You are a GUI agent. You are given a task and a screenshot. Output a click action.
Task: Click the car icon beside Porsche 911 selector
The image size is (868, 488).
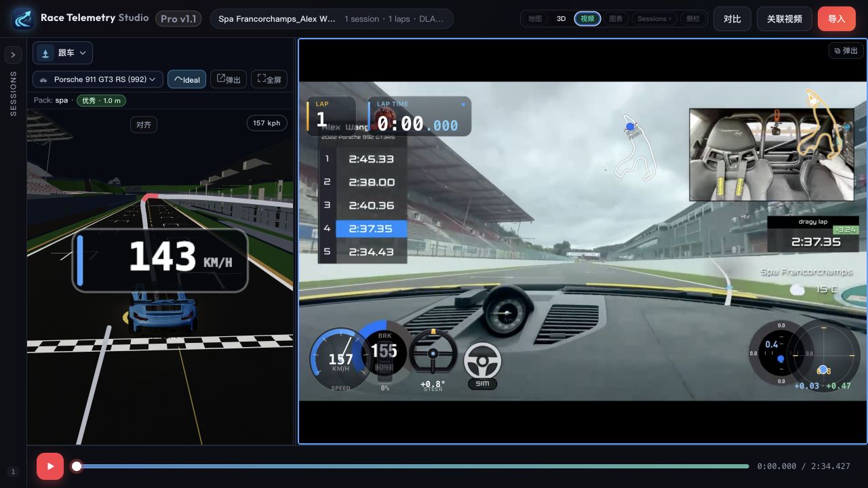(x=43, y=79)
